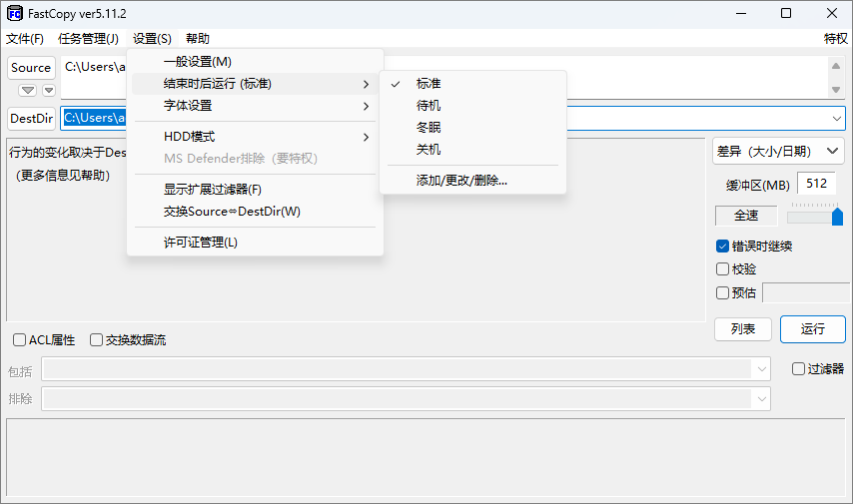Click the 全速 speed button
Screen dimensions: 853x504
[746, 216]
